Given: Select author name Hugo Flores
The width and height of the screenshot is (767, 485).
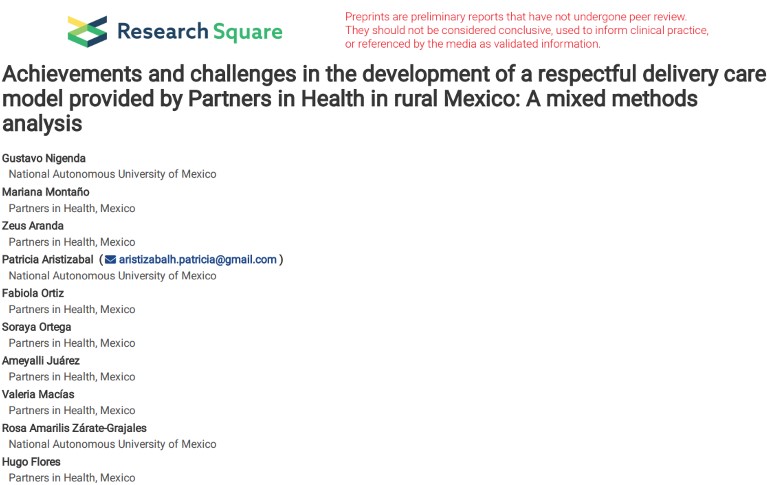Looking at the screenshot, I should (x=31, y=462).
